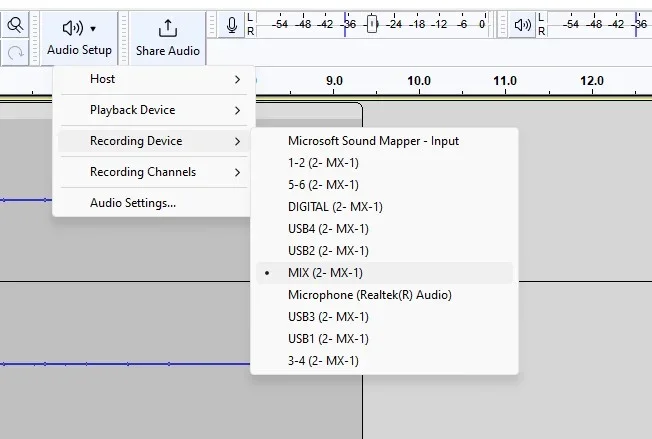Expand the Recording Channels submenu
This screenshot has width=652, height=439.
coord(154,172)
